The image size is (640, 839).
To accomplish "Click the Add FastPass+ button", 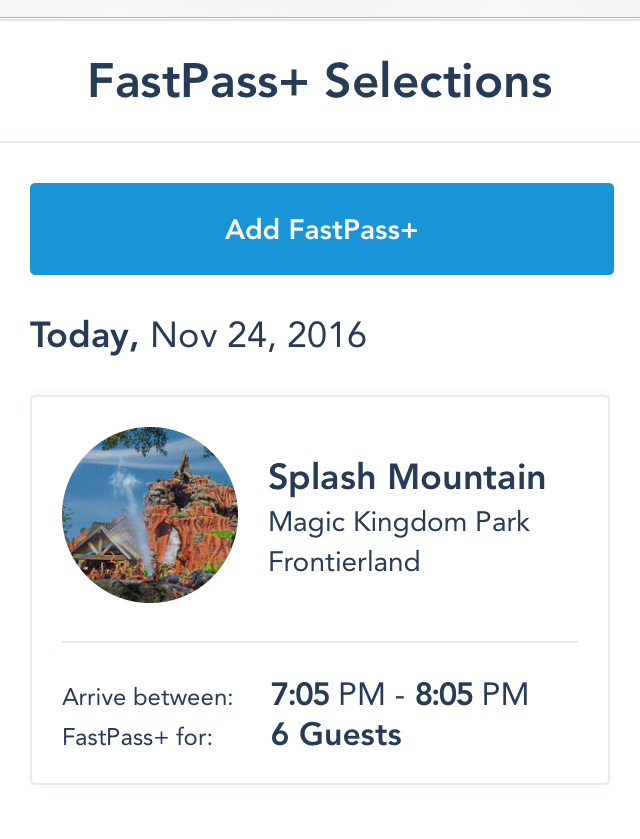I will tap(322, 229).
